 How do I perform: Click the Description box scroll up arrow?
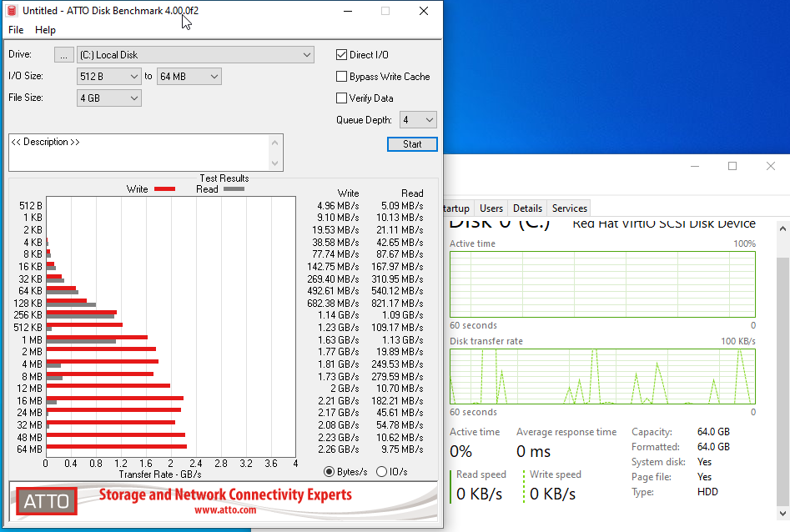[x=274, y=143]
